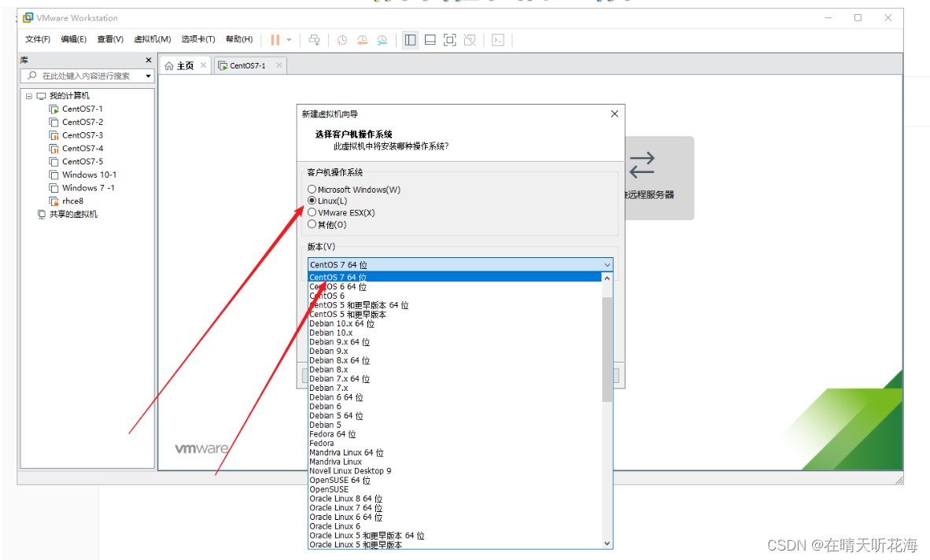The width and height of the screenshot is (930, 560).
Task: Open the 查看(V) menu
Action: coord(110,39)
